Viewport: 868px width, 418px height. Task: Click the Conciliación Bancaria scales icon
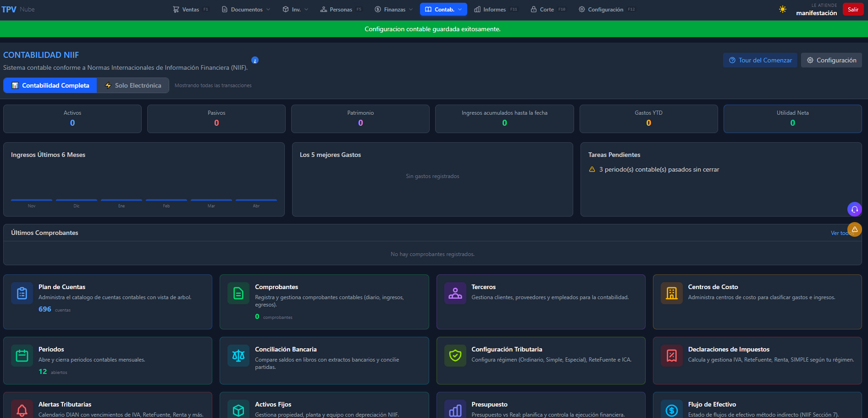click(238, 356)
